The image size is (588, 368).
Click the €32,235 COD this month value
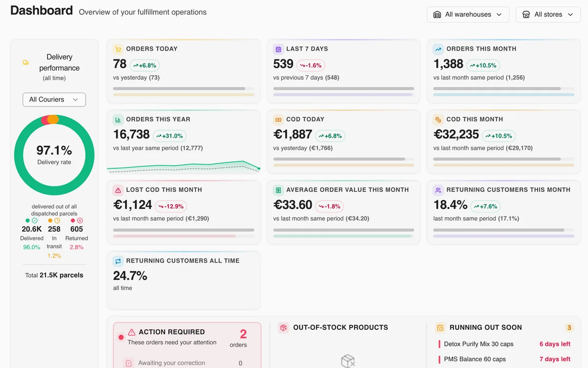[x=456, y=134]
